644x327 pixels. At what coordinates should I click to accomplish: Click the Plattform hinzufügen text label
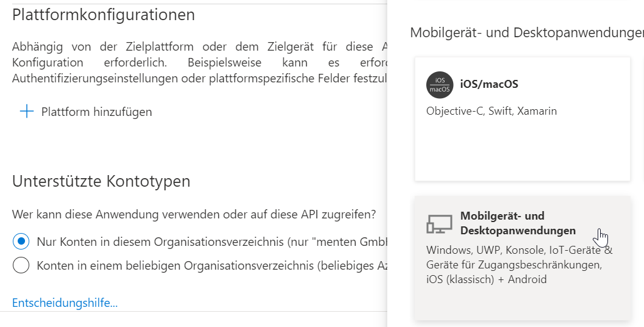tap(96, 112)
